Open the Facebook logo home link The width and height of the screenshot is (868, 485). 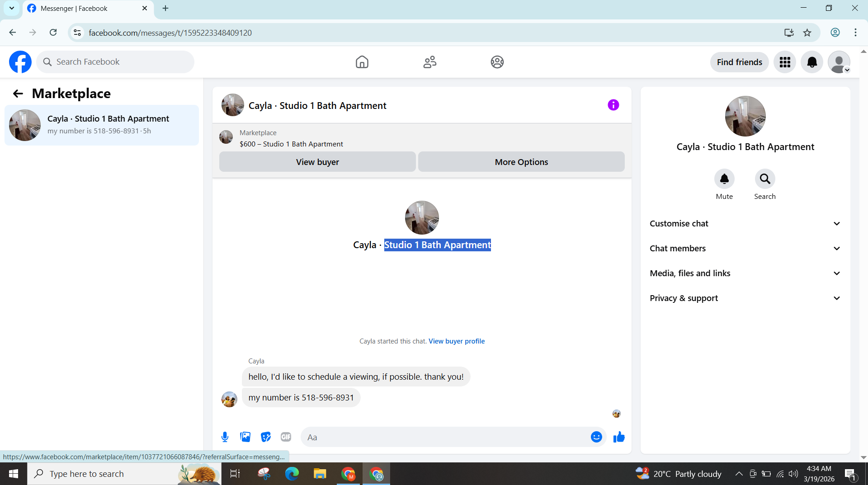click(x=20, y=62)
